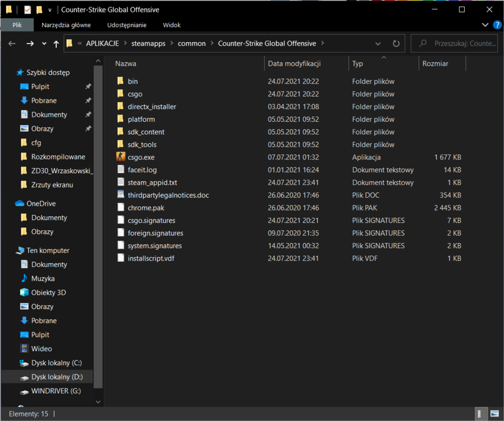Open Ten komputer in navigation pane

tap(43, 250)
